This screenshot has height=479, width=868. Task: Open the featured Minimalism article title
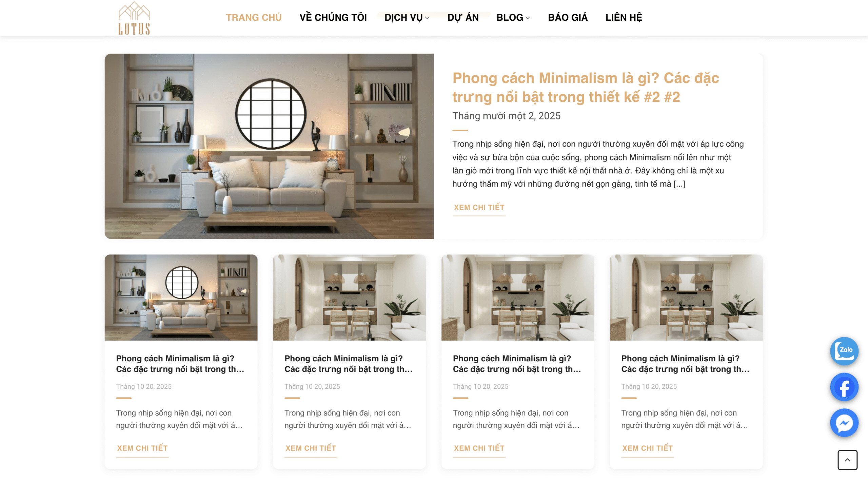point(586,87)
